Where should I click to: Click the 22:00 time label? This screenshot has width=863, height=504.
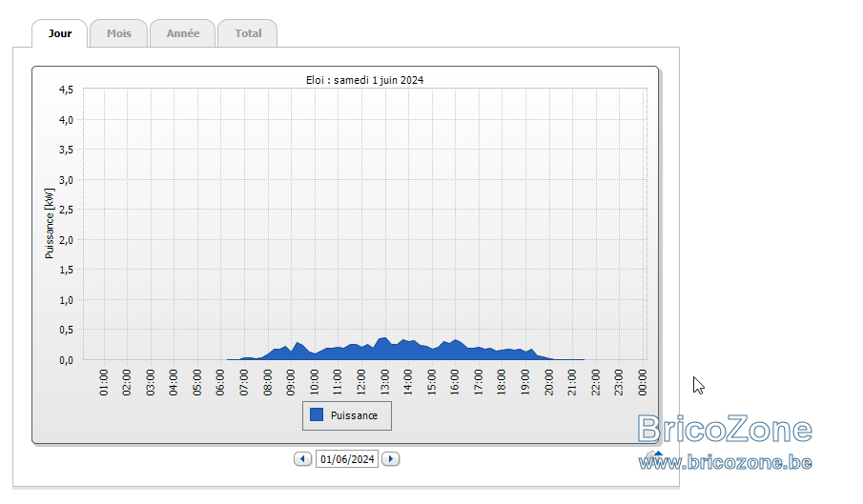pos(595,383)
